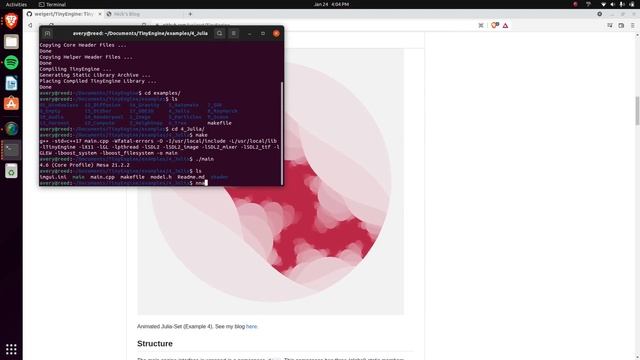
Task: Launch Spotify from the dock
Action: click(11, 62)
